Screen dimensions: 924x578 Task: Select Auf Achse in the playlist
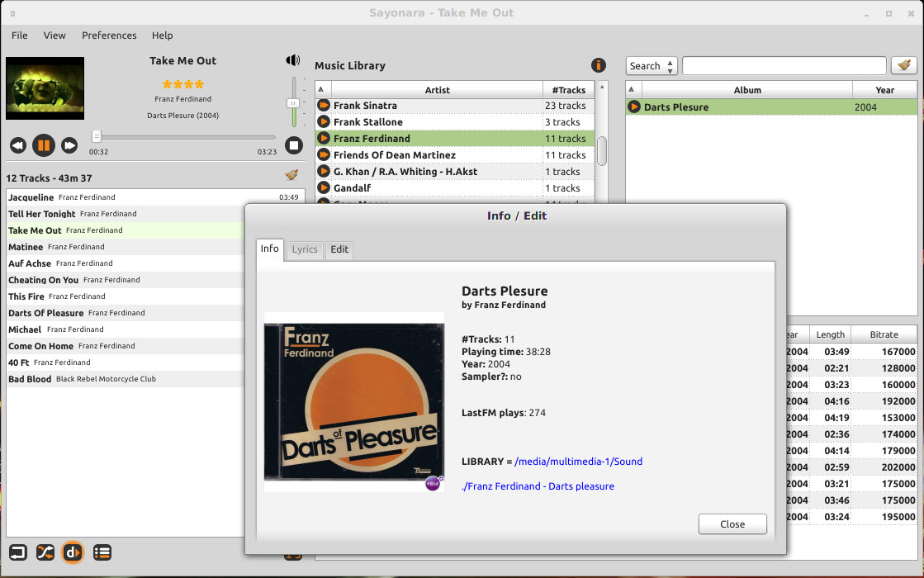126,263
